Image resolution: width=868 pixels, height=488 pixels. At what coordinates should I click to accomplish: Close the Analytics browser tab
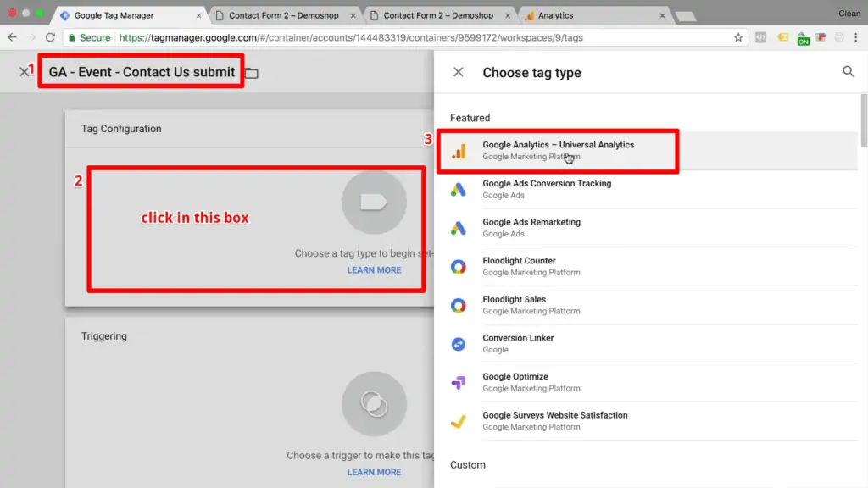tap(662, 15)
